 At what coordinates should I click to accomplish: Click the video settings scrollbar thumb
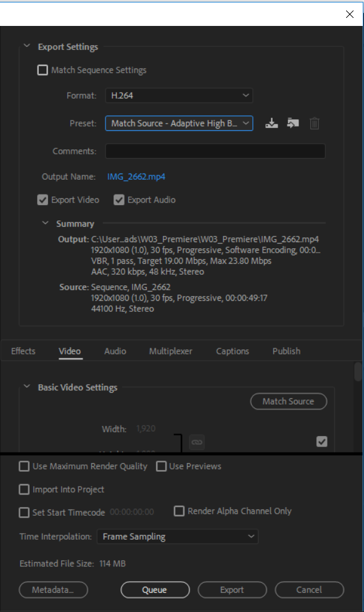[x=358, y=372]
